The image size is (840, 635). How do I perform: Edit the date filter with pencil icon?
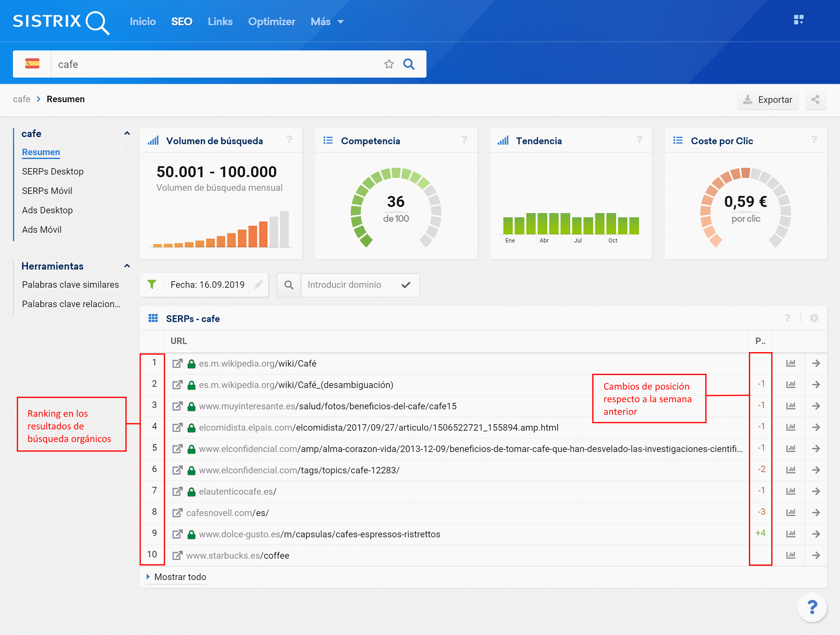pyautogui.click(x=258, y=285)
